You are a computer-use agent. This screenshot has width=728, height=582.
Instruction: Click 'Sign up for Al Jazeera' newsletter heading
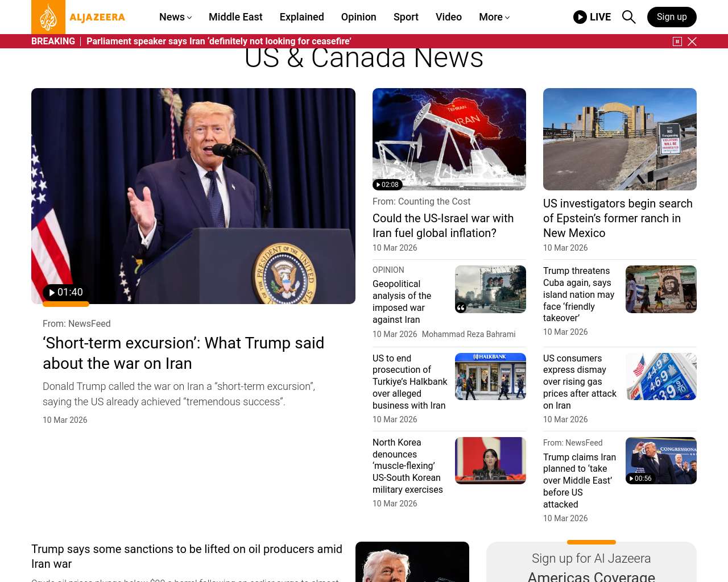click(591, 559)
